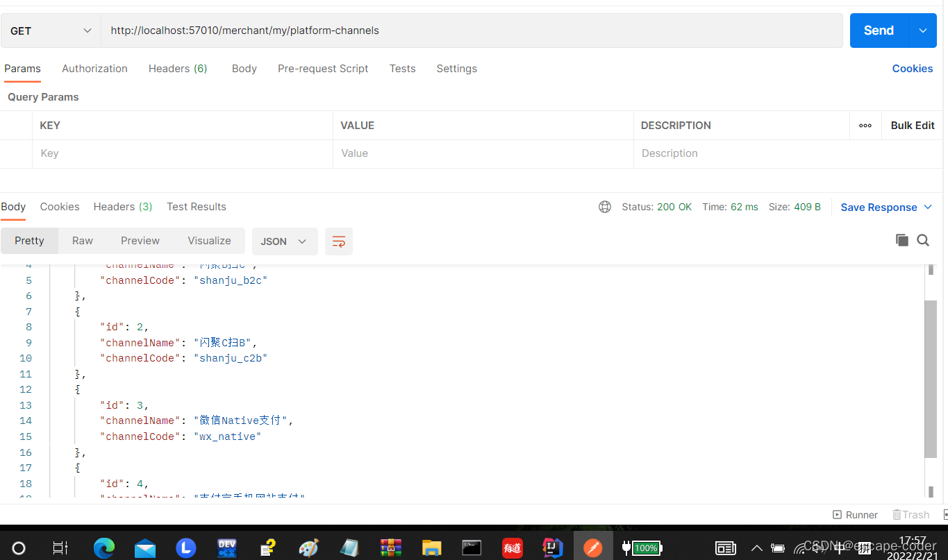
Task: Open the Pre-request Script tab
Action: [323, 69]
